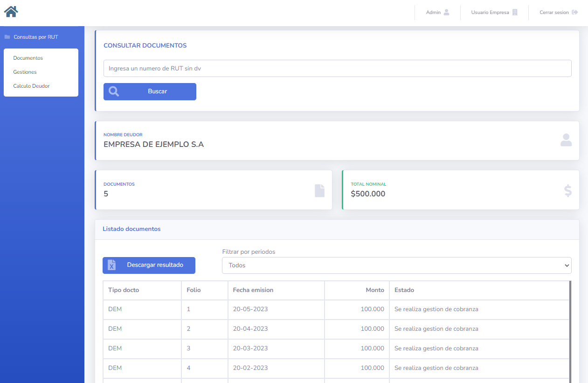
Task: Click the document icon in Documentos card
Action: (319, 190)
